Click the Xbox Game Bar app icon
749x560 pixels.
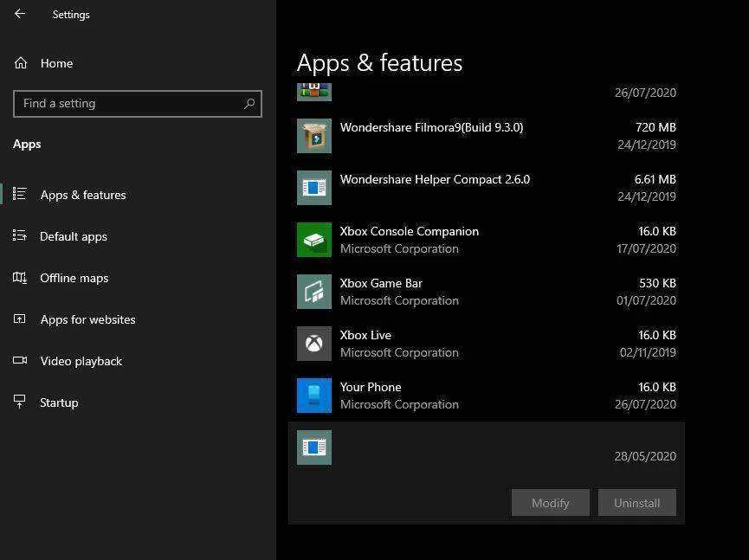(313, 292)
